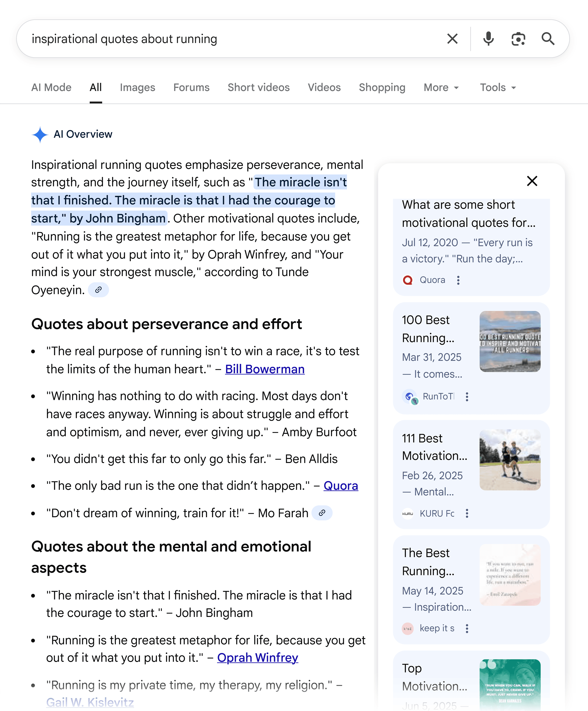588x711 pixels.
Task: Open the Tools dropdown
Action: [498, 87]
